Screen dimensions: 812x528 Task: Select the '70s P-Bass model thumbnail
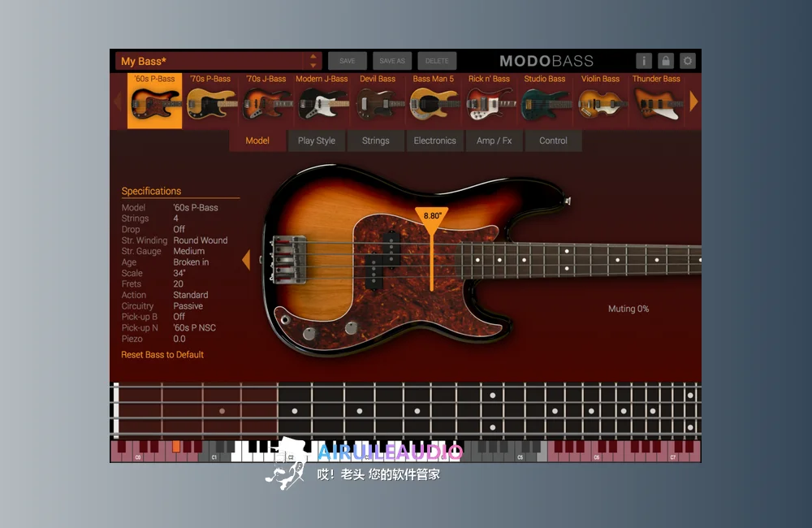click(210, 101)
